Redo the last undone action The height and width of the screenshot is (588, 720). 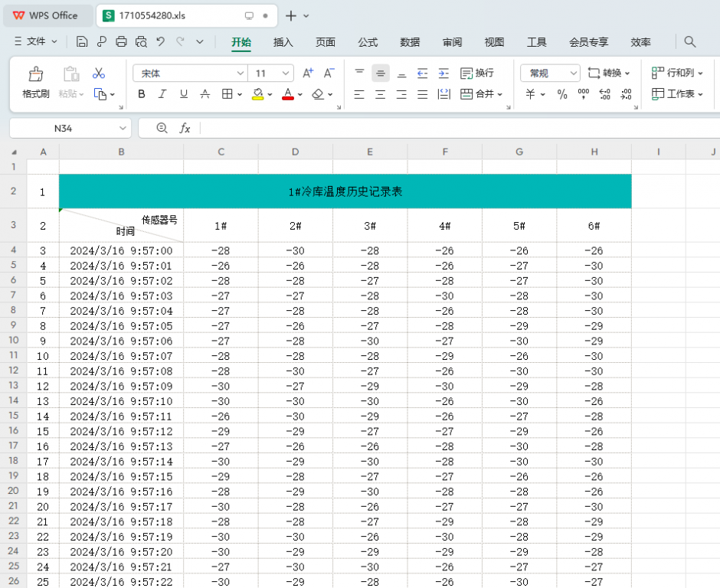181,42
